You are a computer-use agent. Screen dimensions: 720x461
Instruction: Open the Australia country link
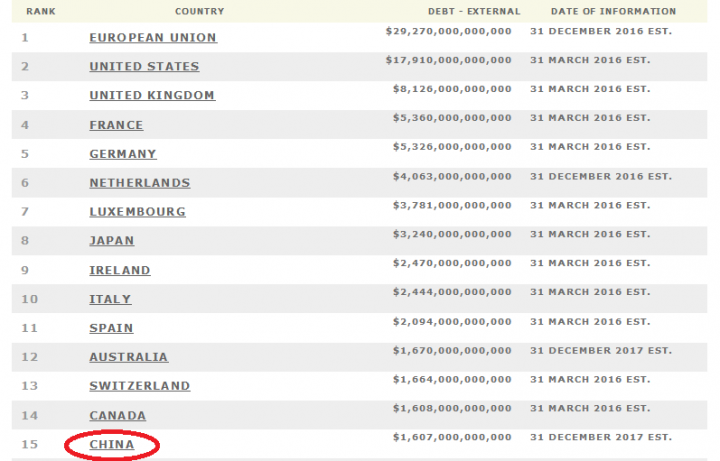129,357
